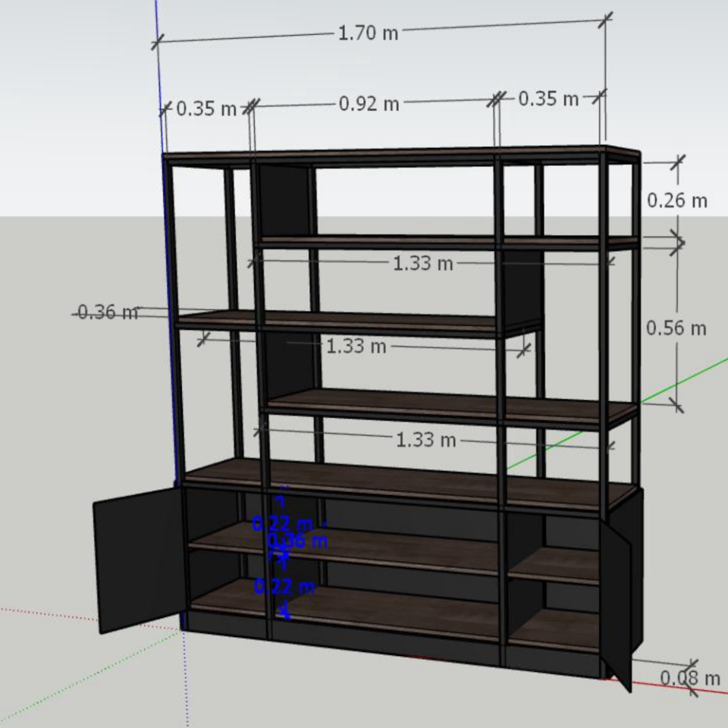Select the 0.26 m height dimension label

point(676,200)
